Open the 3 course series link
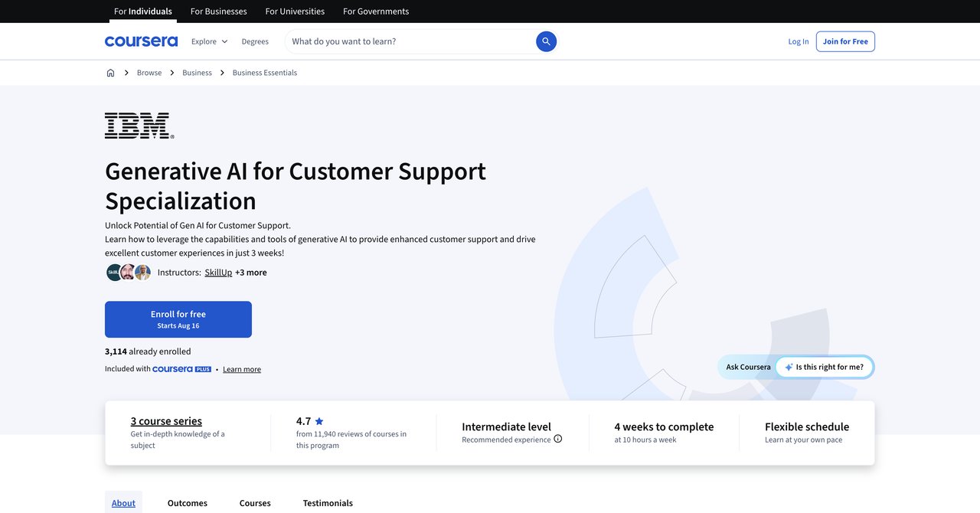Viewport: 980px width, 513px height. click(166, 421)
